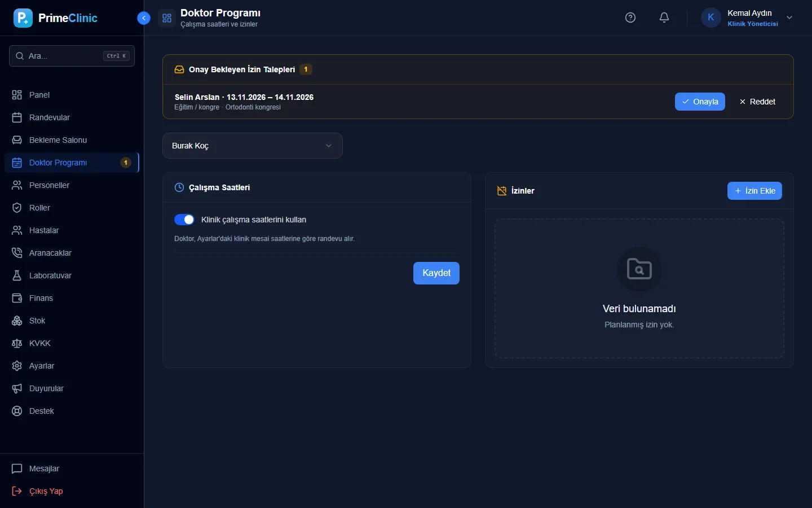Screen dimensions: 812x508
Task: Toggle 'Klinik çalışma saatlerini kullan' switch
Action: coord(184,220)
